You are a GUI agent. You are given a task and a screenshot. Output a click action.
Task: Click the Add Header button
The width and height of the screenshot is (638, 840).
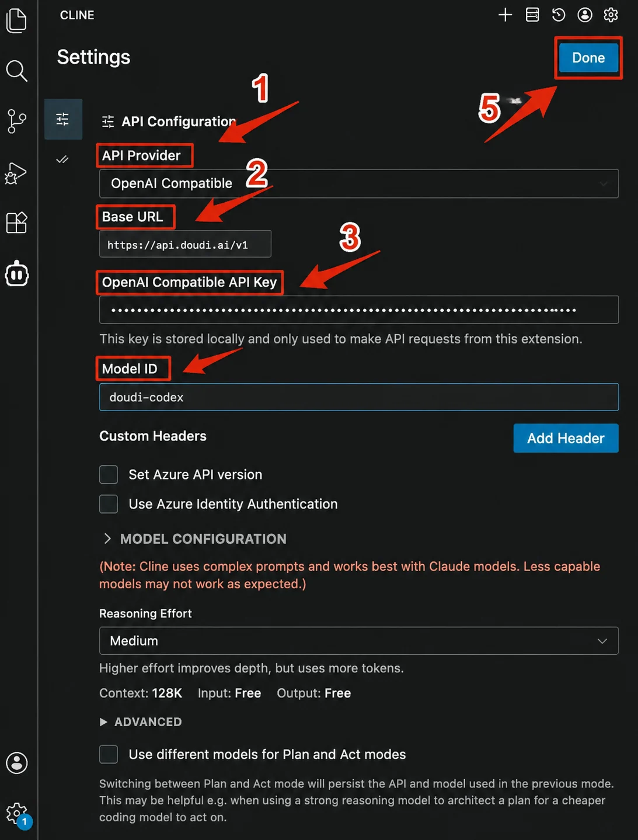point(566,438)
